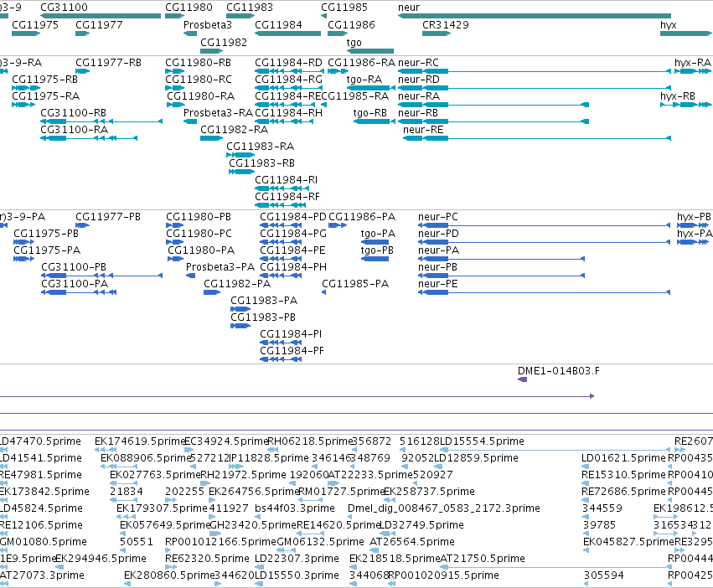Select transcript hyx-RB
Image resolution: width=713 pixels, height=588 pixels.
pyautogui.click(x=678, y=96)
